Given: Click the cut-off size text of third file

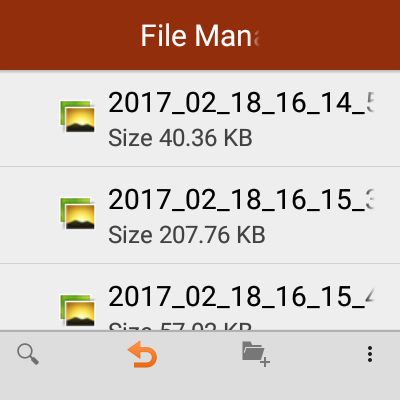Looking at the screenshot, I should coord(180,326).
